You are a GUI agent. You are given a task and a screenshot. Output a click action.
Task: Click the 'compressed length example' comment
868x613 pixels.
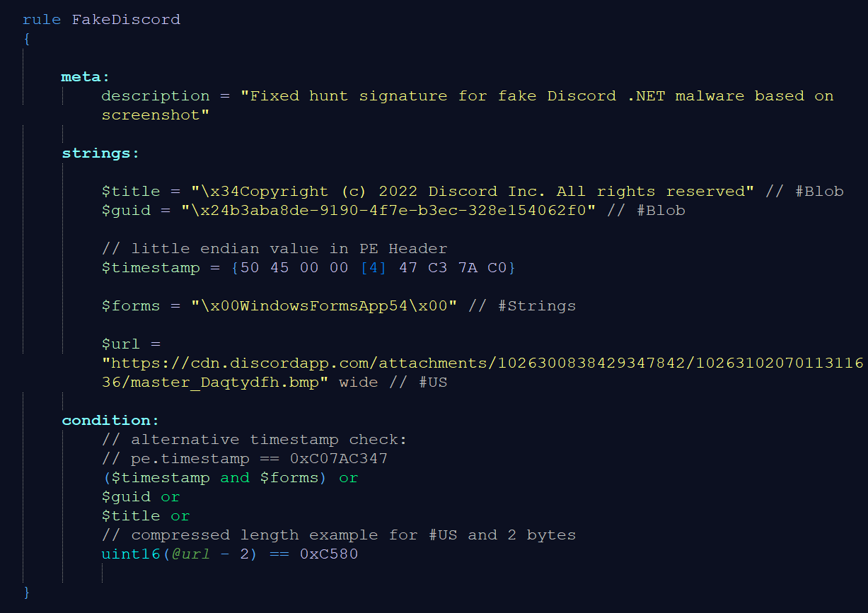(339, 535)
